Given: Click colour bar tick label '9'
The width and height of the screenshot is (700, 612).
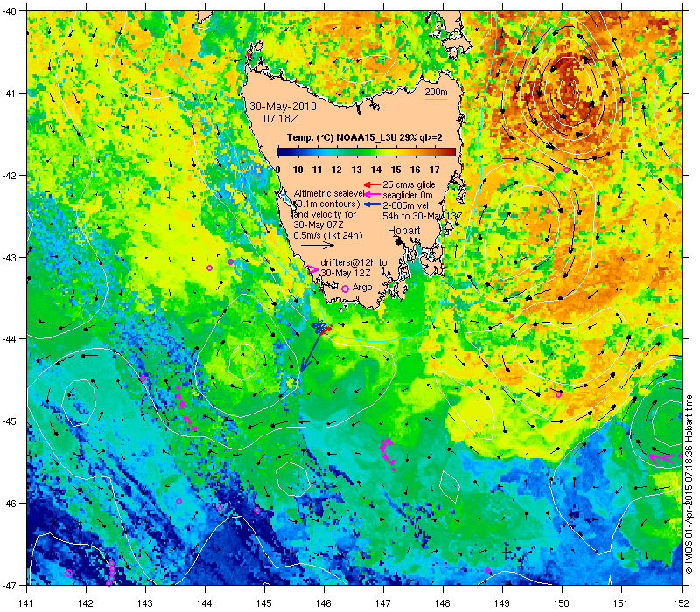Looking at the screenshot, I should tap(277, 170).
